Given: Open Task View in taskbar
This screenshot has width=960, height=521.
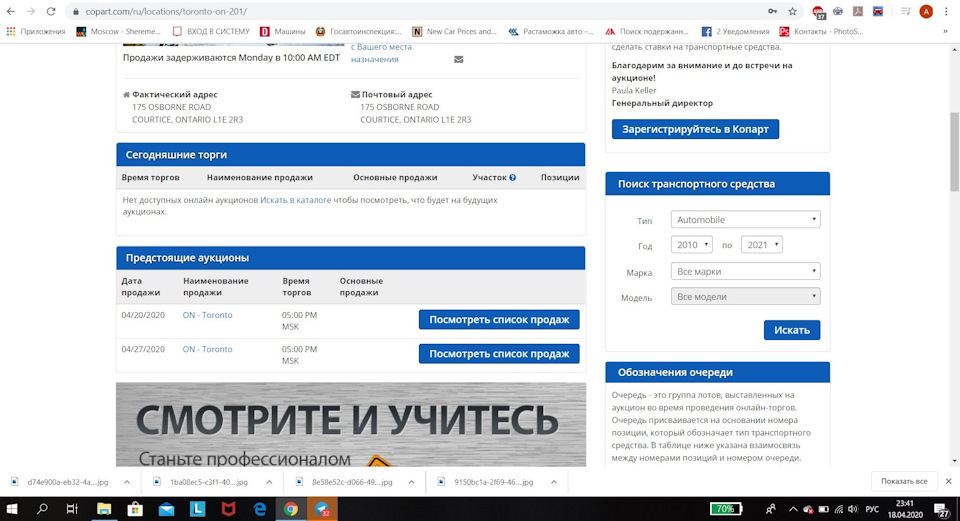Looking at the screenshot, I should 72,509.
